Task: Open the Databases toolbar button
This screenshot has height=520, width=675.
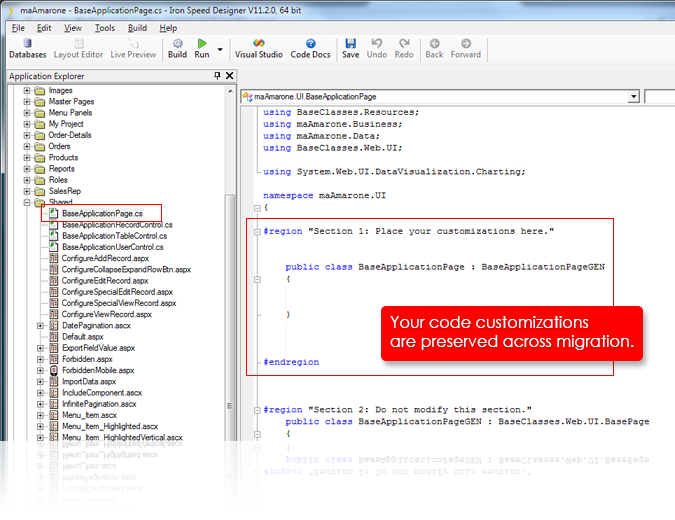Action: pyautogui.click(x=28, y=49)
